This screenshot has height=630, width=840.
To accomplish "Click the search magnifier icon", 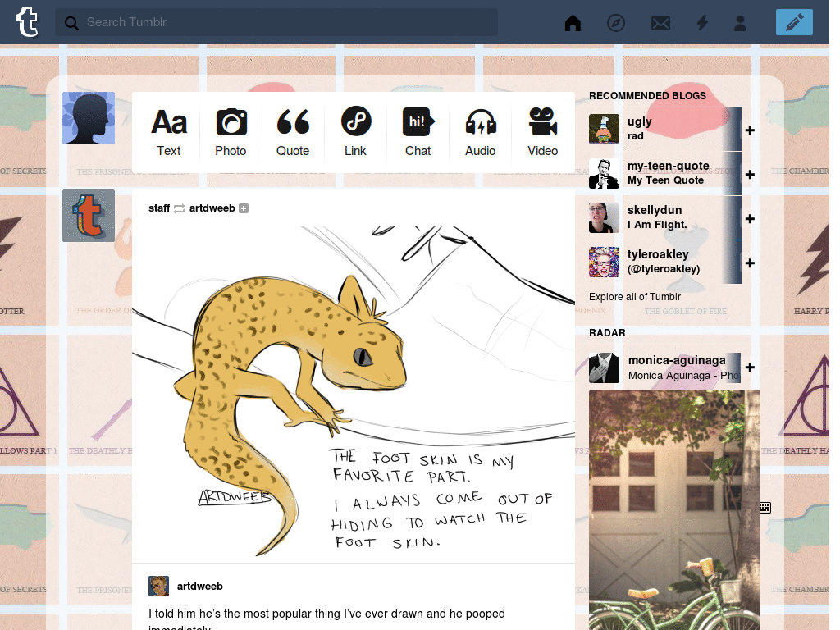I will coord(71,22).
